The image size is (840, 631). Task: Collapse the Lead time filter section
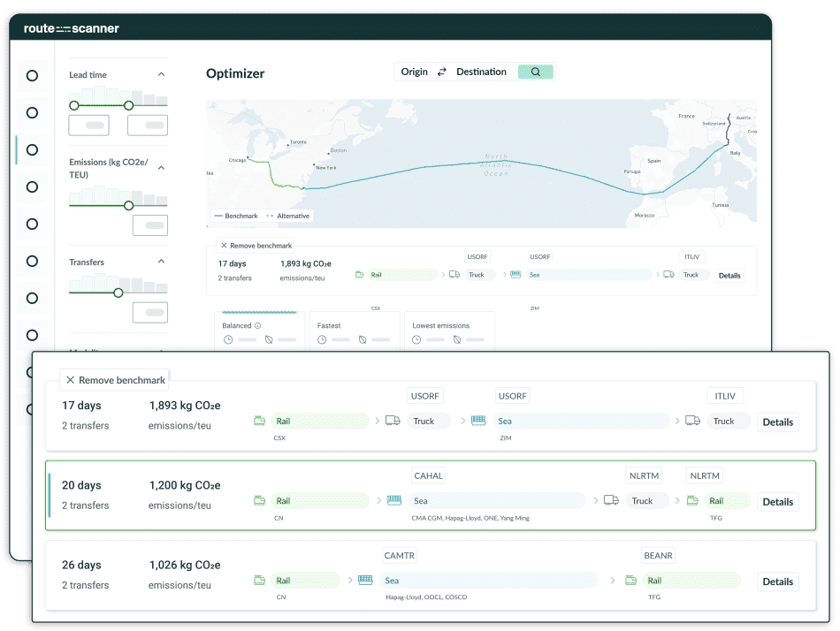(x=161, y=74)
